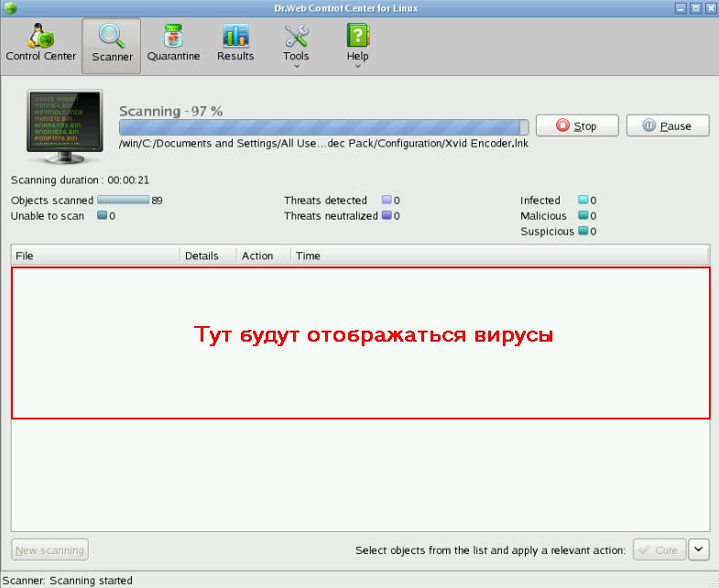Click the Infected indicator swatch
Screen dimensions: 719x588
pos(583,200)
